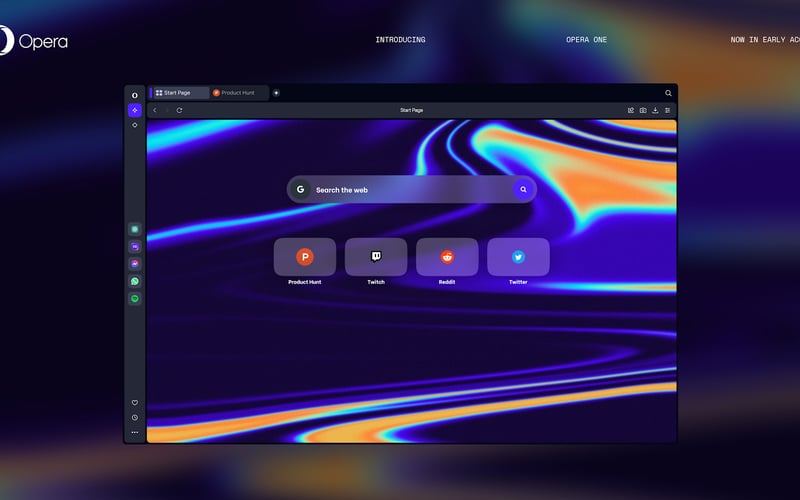This screenshot has height=500, width=800.
Task: Switch to the Product Hunt tab
Action: coord(239,93)
